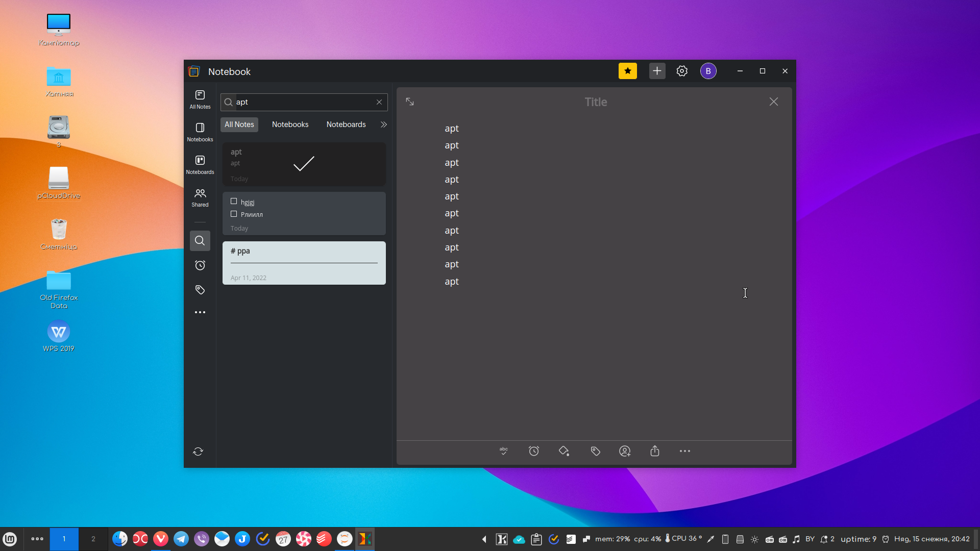Click the fill color bucket icon

564,451
